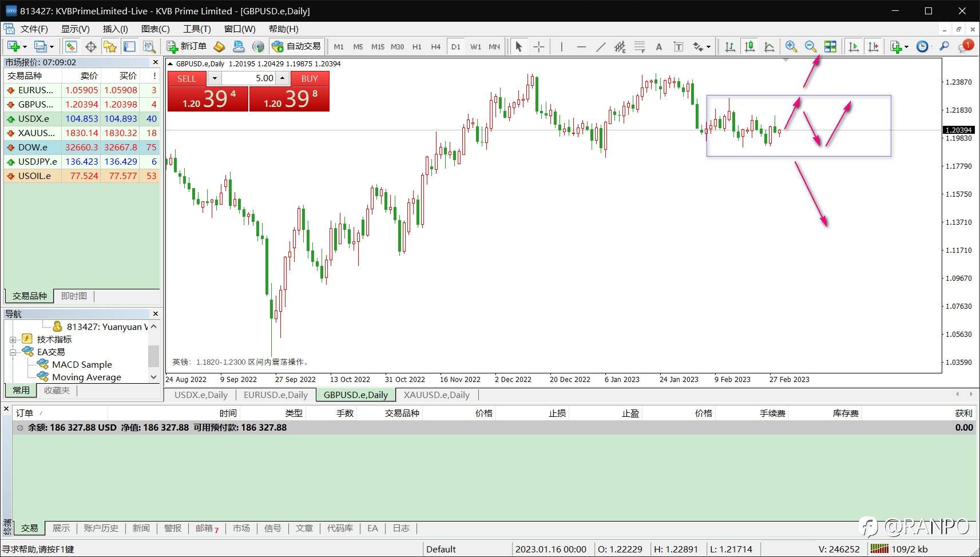Click the SELL button on the chart

click(187, 78)
